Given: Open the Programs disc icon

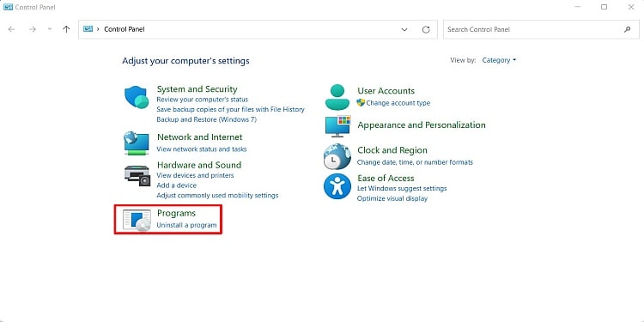Looking at the screenshot, I should (137, 220).
